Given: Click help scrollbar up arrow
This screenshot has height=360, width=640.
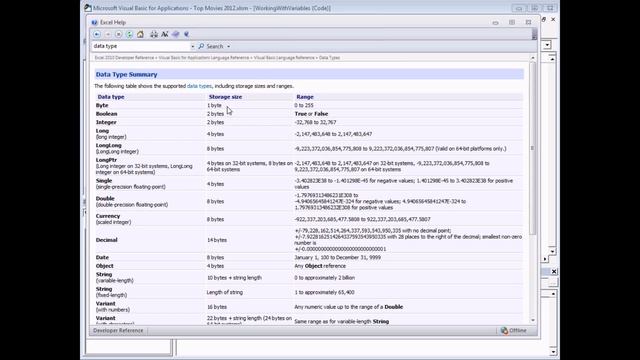Looking at the screenshot, I should tap(533, 58).
